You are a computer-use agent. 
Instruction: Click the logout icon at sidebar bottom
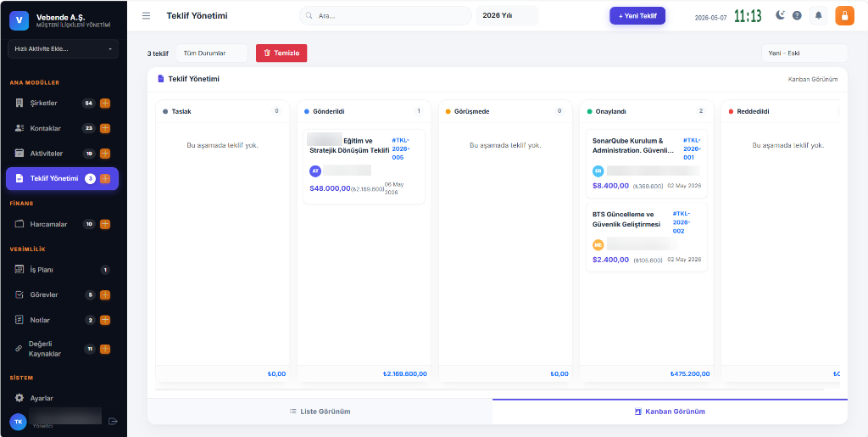click(x=113, y=422)
